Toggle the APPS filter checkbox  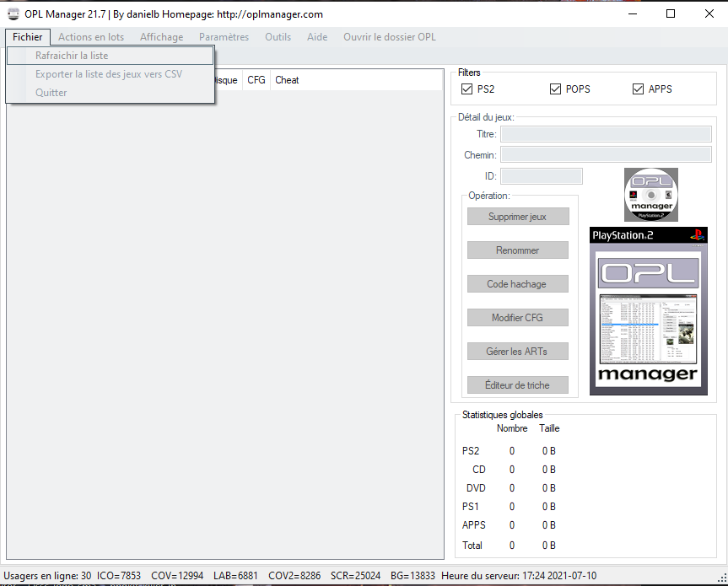638,89
